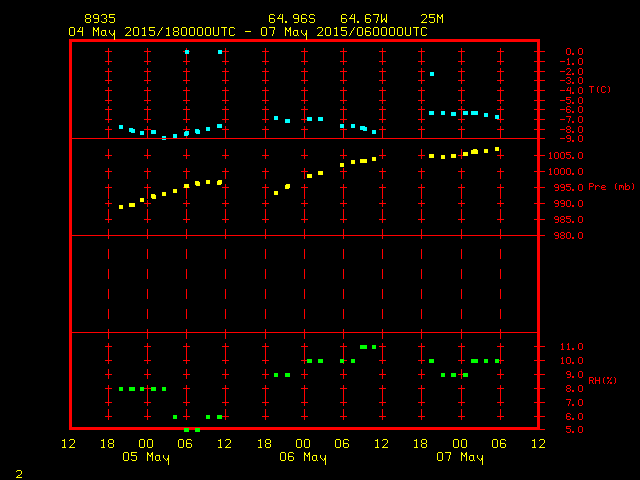Viewport: 640px width, 480px height.
Task: Click temperature axis value '-6.0'
Action: (571, 110)
